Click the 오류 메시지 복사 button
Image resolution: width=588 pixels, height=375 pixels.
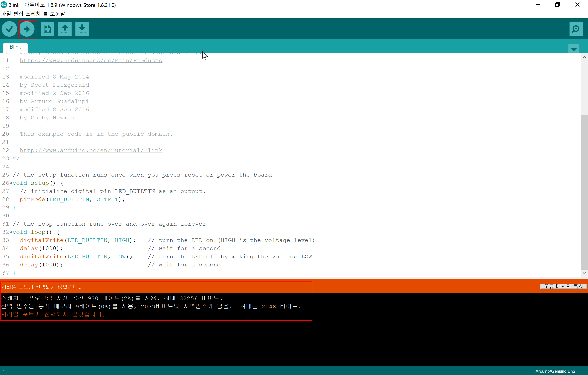click(563, 286)
